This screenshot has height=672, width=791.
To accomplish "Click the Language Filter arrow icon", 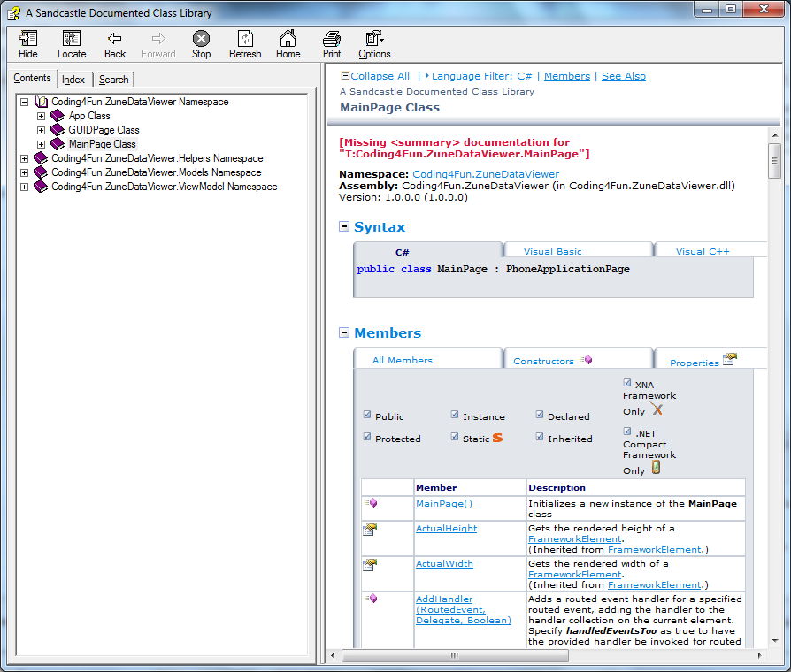I will point(426,76).
